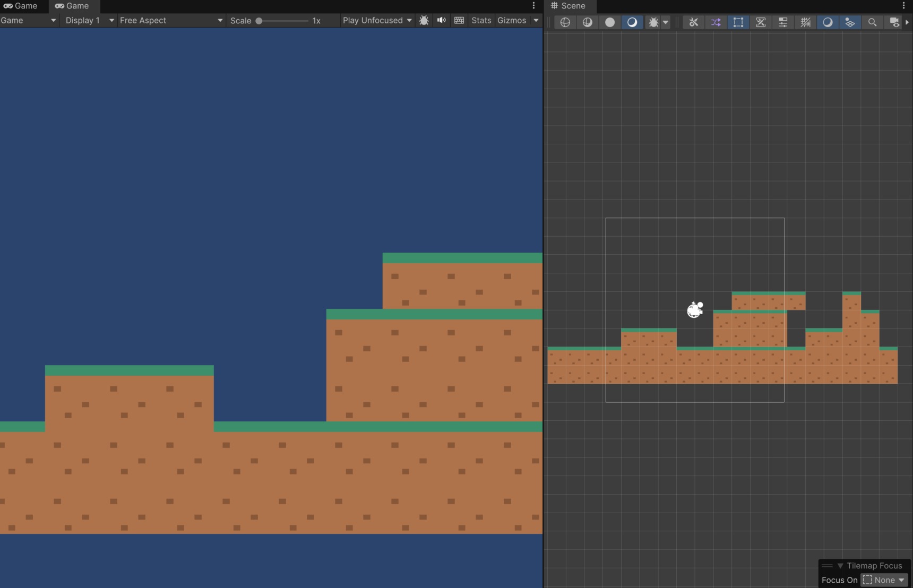The image size is (913, 588).
Task: Click the framed crossed-tools icon in Scene toolbar
Action: pos(761,22)
